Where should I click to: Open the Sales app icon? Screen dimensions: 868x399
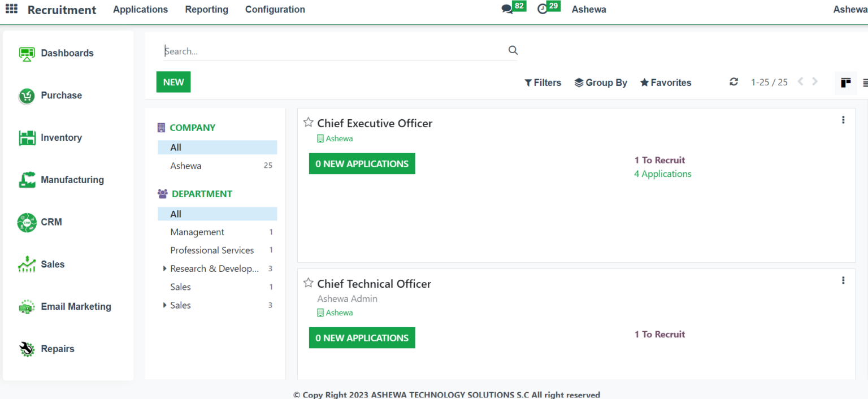click(27, 264)
